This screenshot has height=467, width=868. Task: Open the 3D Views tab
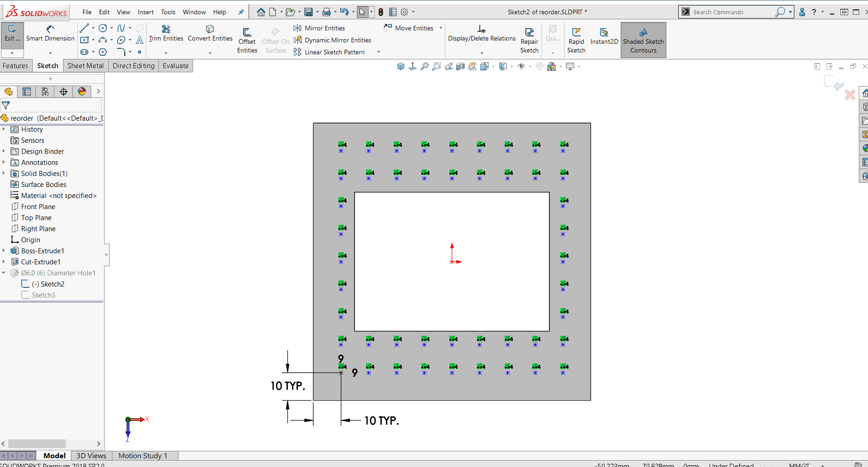91,455
